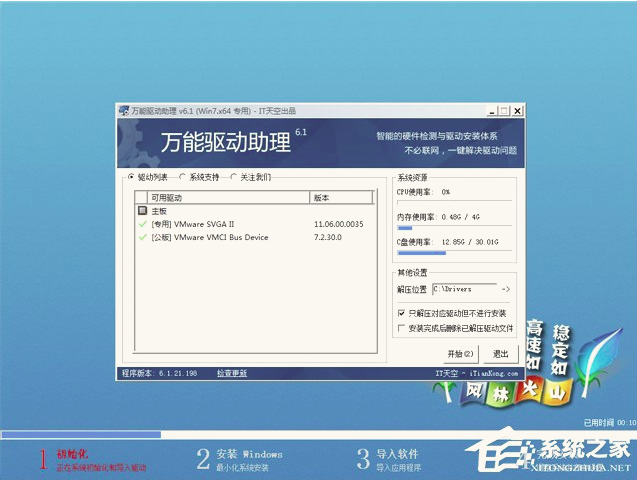Uncheck 只解压对应驱动但不进行安装 option
637x480 pixels.
[x=401, y=313]
